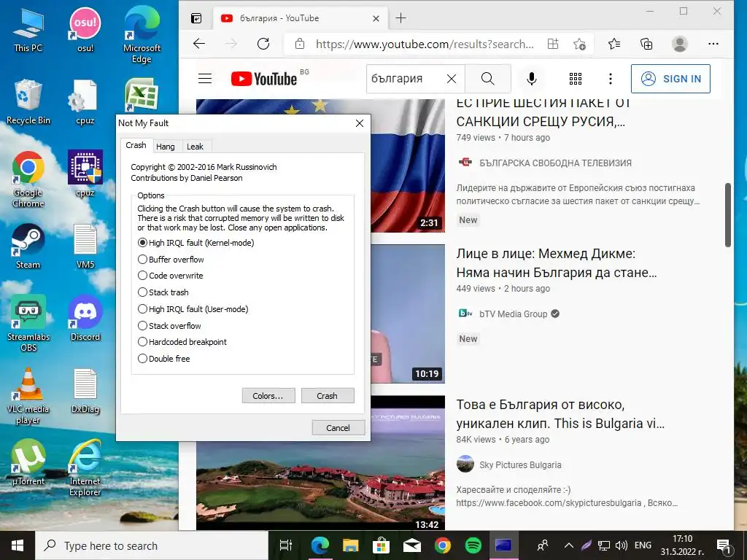This screenshot has width=747, height=560.
Task: Open YouTube settings three-dot menu
Action: tap(611, 79)
